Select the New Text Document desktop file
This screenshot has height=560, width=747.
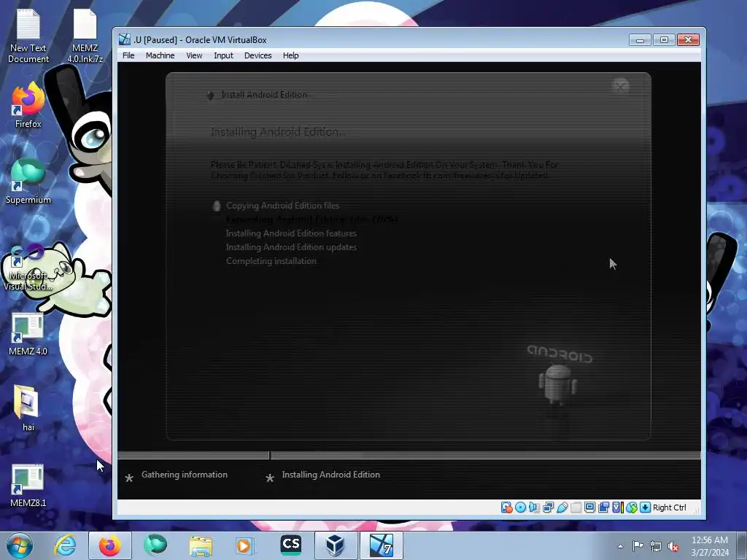point(28,36)
